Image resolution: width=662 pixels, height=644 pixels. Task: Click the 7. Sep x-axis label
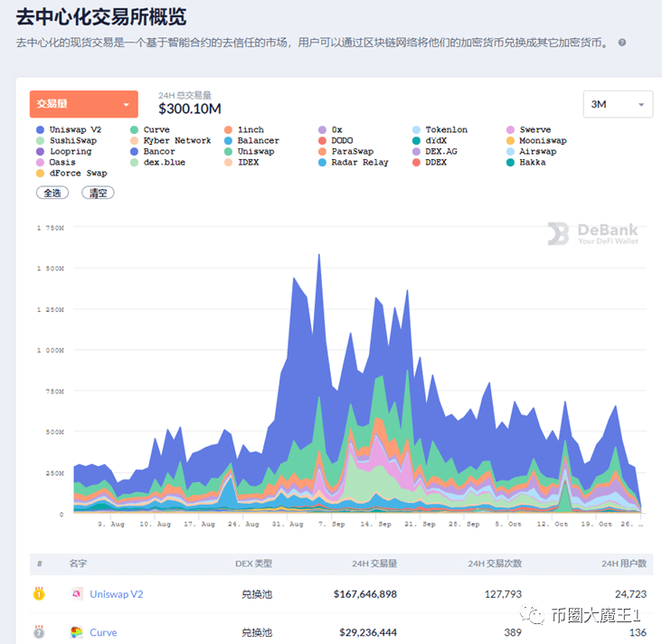click(x=331, y=524)
